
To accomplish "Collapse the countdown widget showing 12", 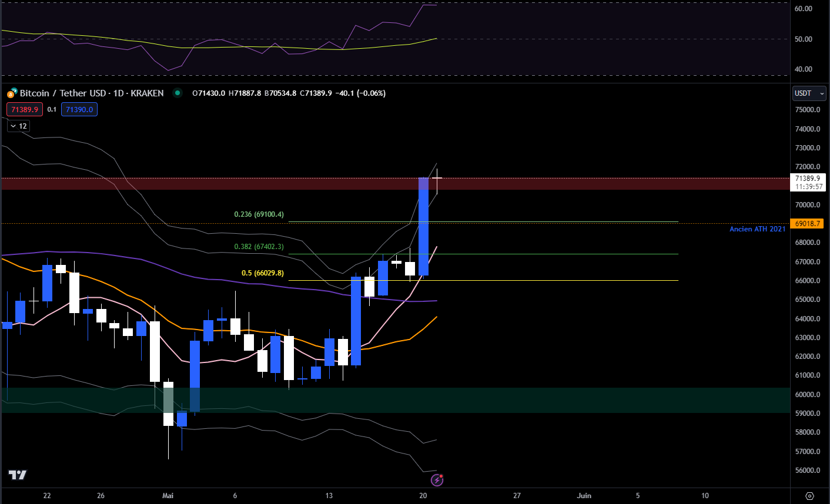I will [18, 126].
